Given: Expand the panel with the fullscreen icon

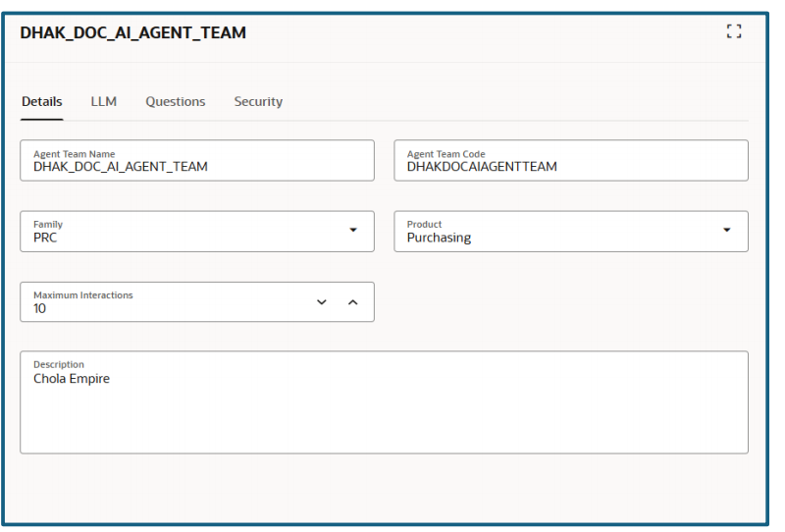Looking at the screenshot, I should pyautogui.click(x=729, y=32).
